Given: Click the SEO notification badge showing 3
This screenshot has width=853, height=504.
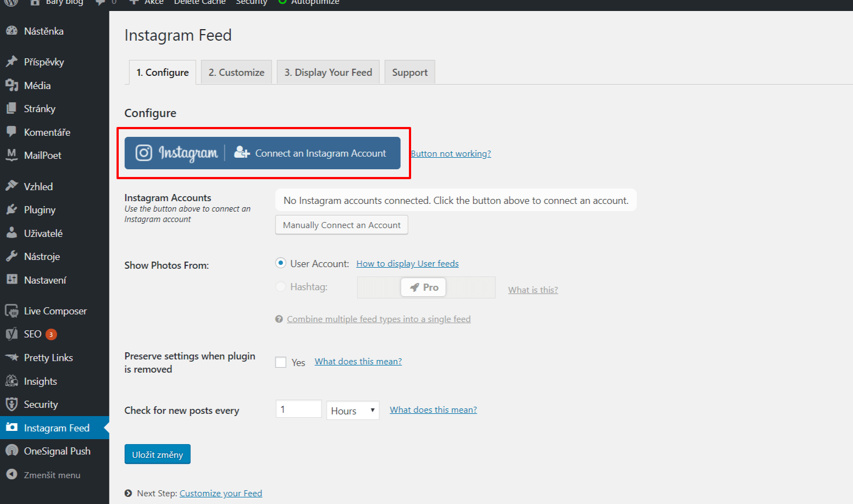Looking at the screenshot, I should pyautogui.click(x=51, y=334).
